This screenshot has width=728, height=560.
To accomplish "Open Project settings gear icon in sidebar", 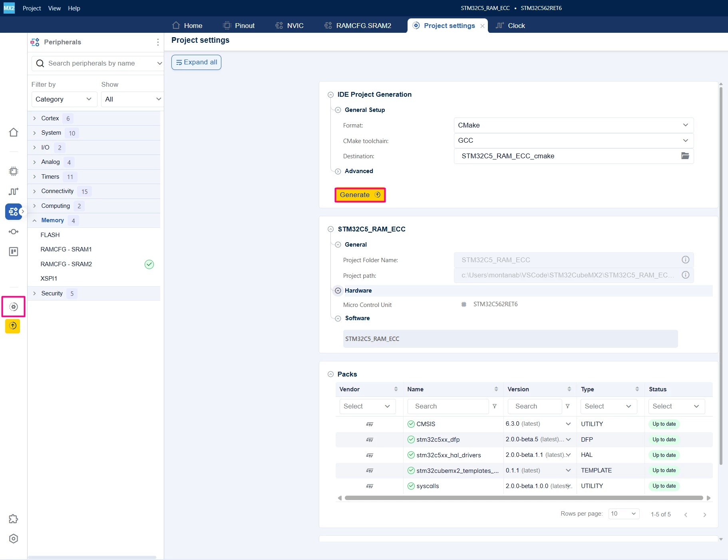I will pos(14,307).
